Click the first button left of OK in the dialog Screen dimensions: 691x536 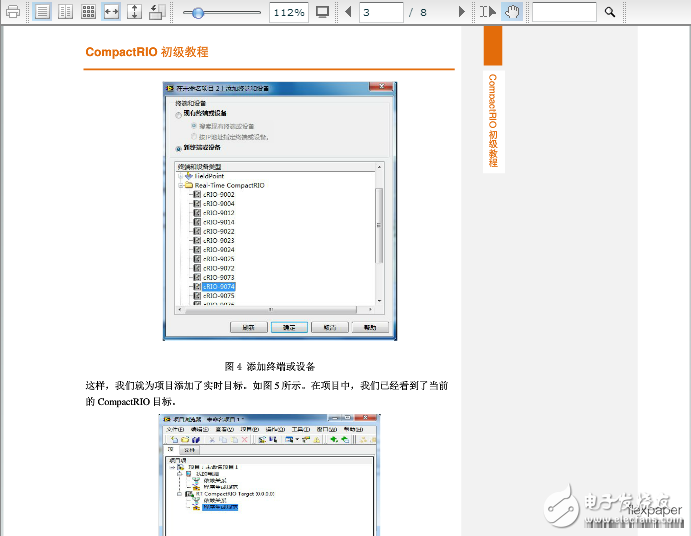tap(249, 328)
